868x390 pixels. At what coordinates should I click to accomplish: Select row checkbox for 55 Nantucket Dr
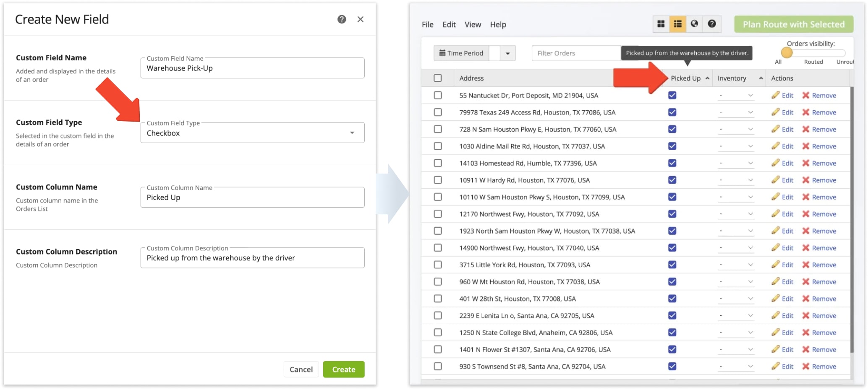click(438, 95)
